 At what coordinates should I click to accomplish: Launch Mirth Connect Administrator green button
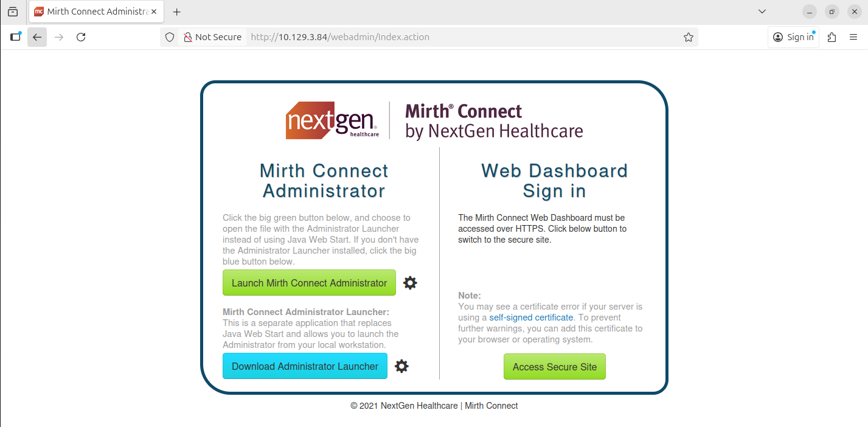coord(309,283)
